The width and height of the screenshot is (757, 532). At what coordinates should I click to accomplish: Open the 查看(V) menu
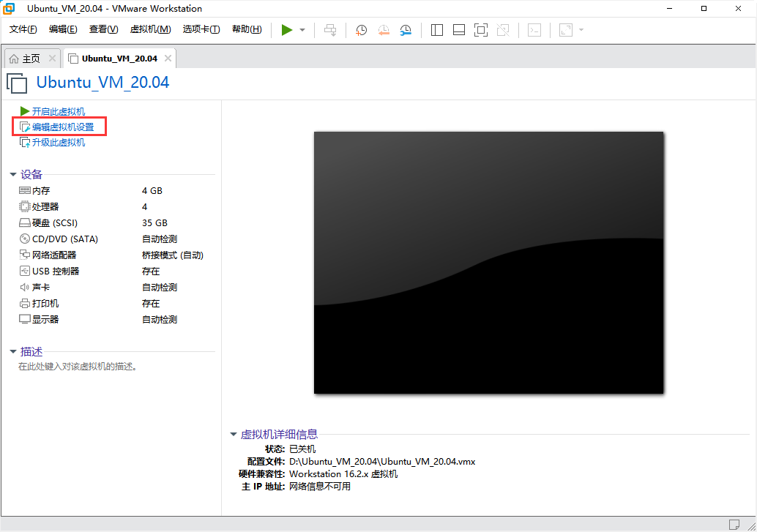(104, 29)
